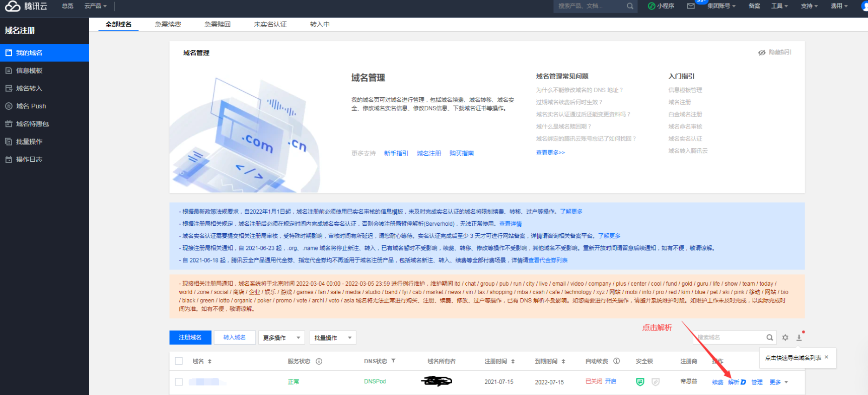The height and width of the screenshot is (395, 868).
Task: Click the 注册域名 button
Action: click(190, 338)
